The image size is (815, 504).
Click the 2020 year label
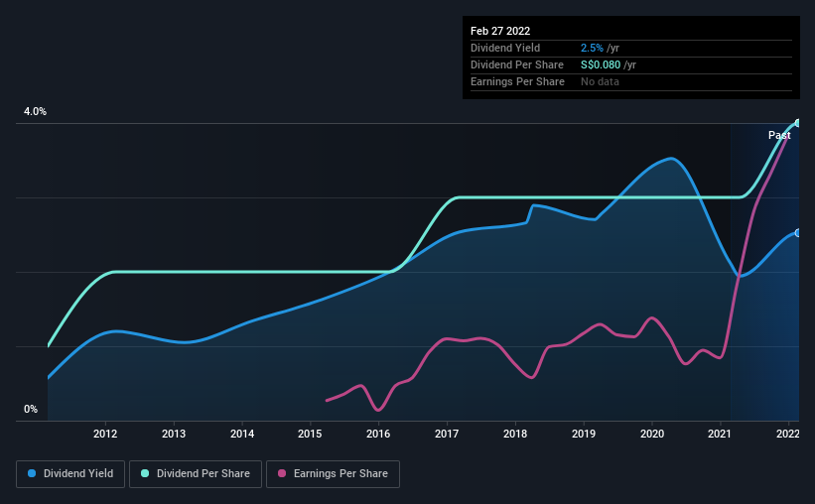pos(652,434)
